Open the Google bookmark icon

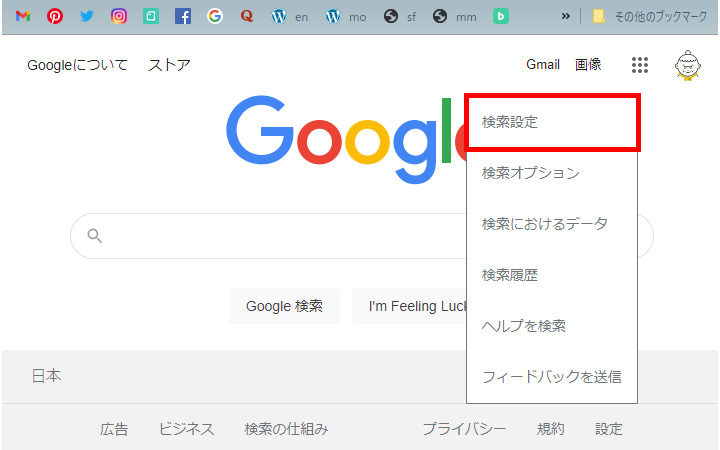tap(214, 17)
